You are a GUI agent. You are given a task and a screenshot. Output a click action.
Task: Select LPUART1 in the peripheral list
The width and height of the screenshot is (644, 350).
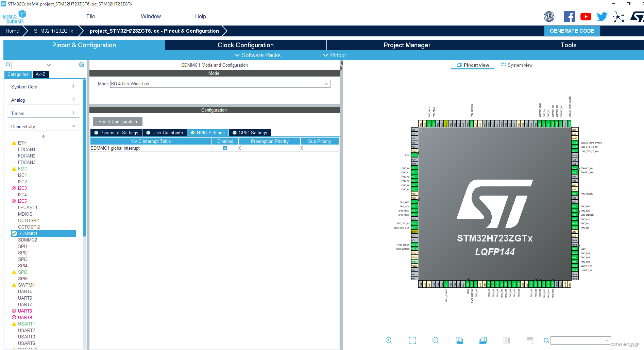coord(28,207)
